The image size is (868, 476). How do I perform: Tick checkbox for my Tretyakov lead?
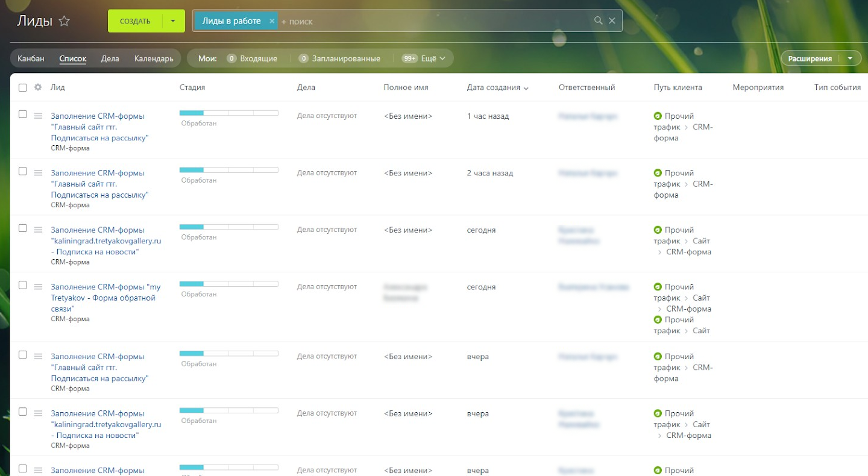(23, 285)
